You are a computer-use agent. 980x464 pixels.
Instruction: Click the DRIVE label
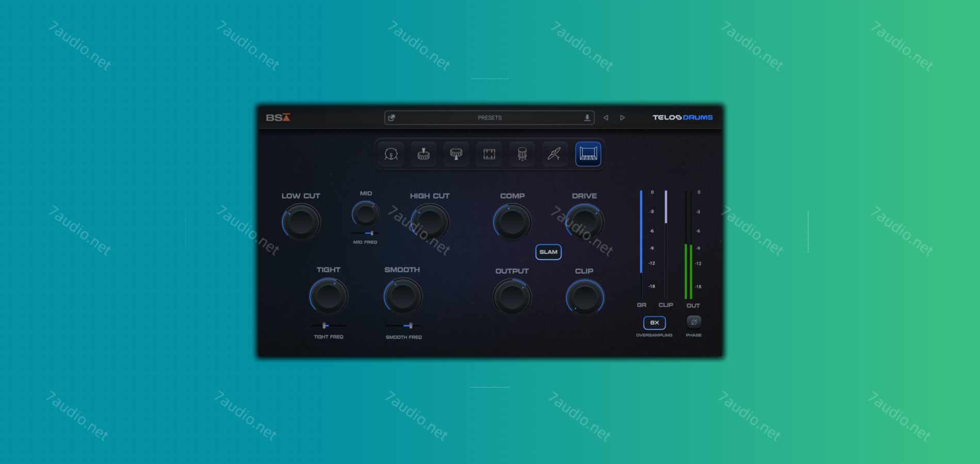(x=584, y=196)
